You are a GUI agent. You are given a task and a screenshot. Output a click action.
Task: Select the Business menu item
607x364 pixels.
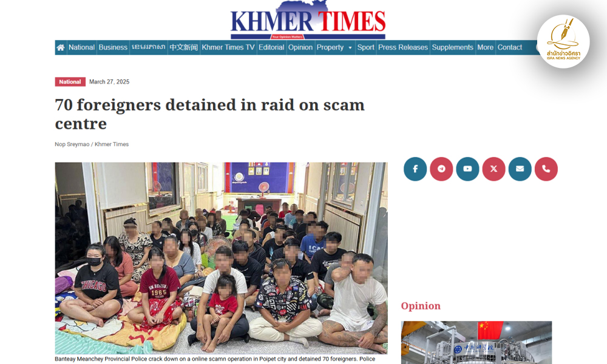click(113, 47)
